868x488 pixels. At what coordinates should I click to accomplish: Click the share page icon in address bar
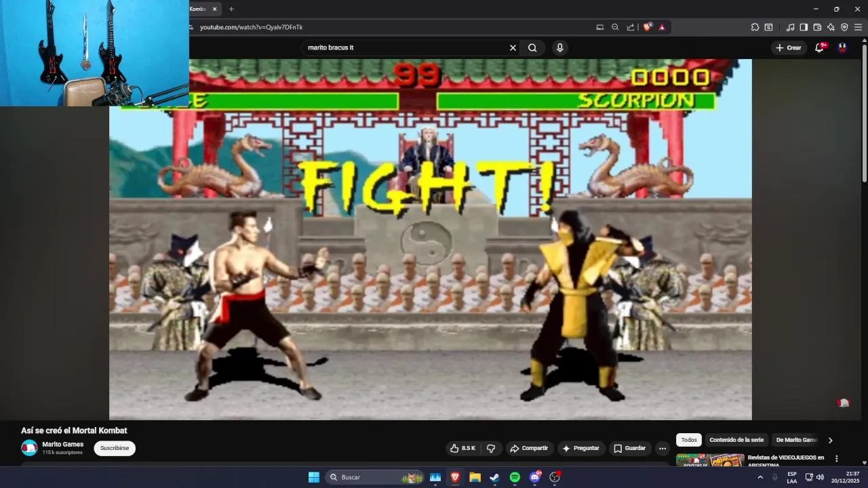click(631, 27)
